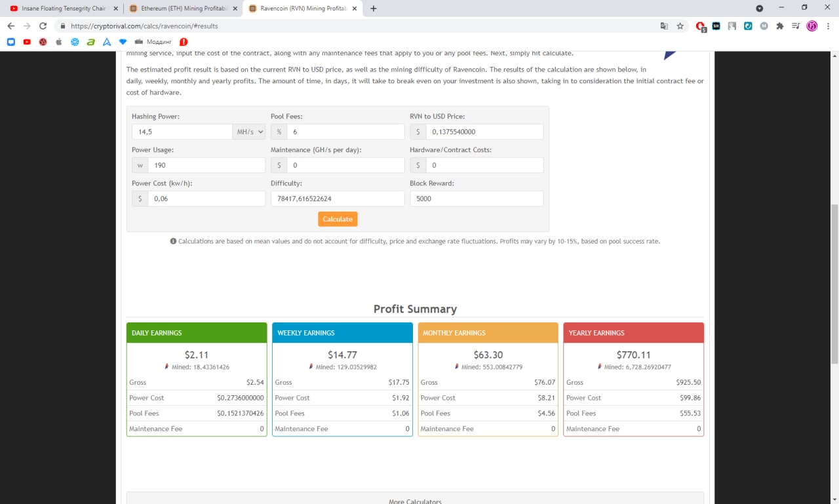Click the Profit Summary heading
The width and height of the screenshot is (839, 504).
coord(415,309)
